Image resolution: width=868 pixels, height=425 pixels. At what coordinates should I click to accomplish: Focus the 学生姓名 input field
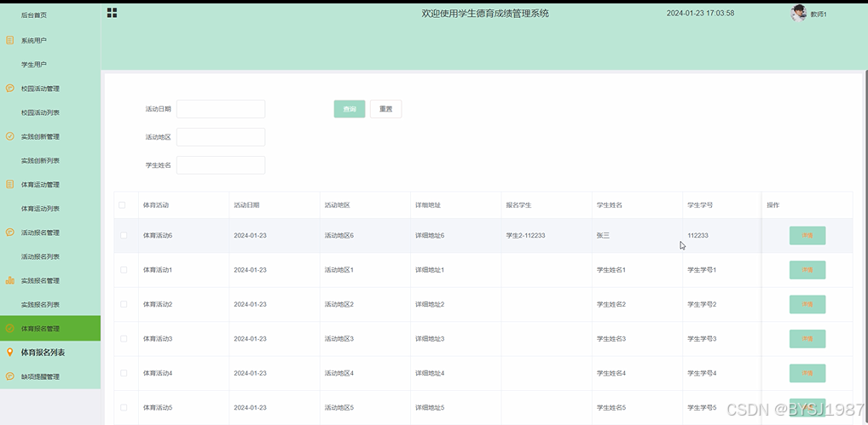220,165
